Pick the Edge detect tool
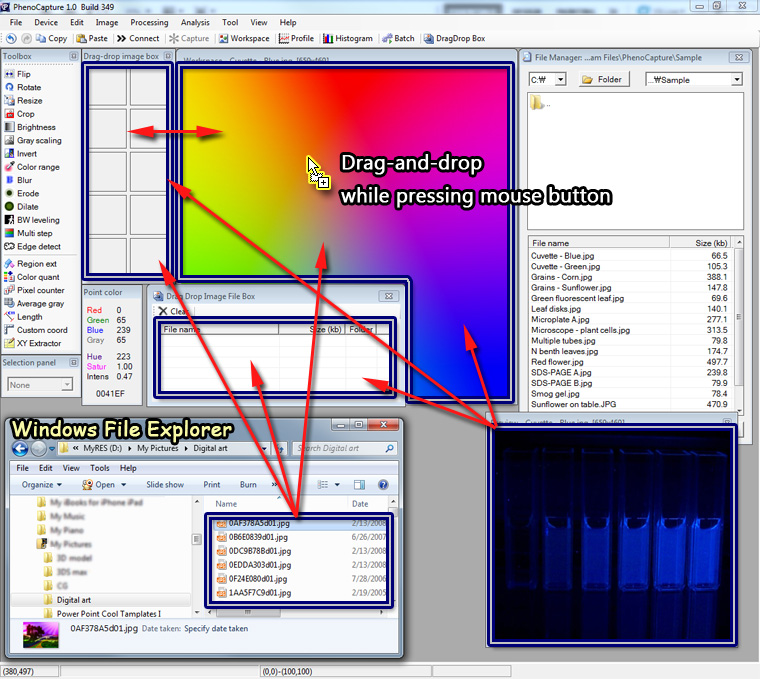 click(x=38, y=246)
